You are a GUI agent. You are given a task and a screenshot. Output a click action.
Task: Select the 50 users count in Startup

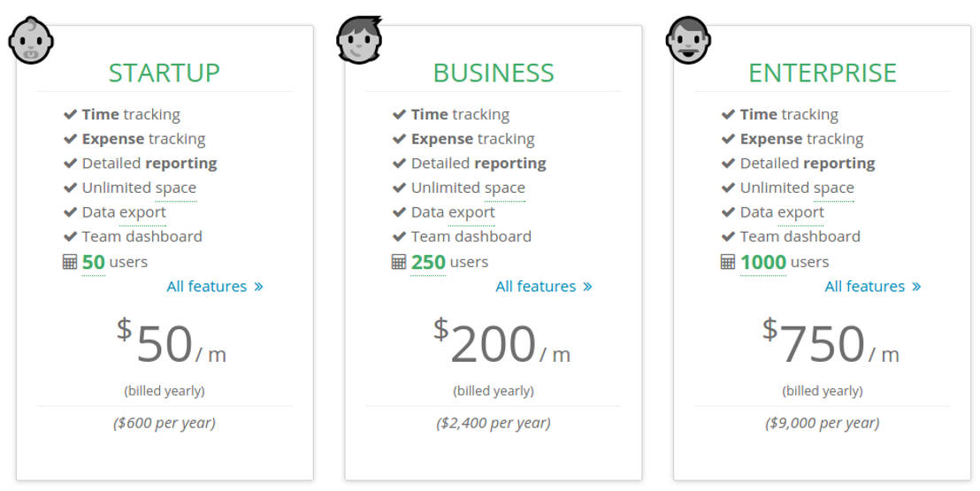93,262
